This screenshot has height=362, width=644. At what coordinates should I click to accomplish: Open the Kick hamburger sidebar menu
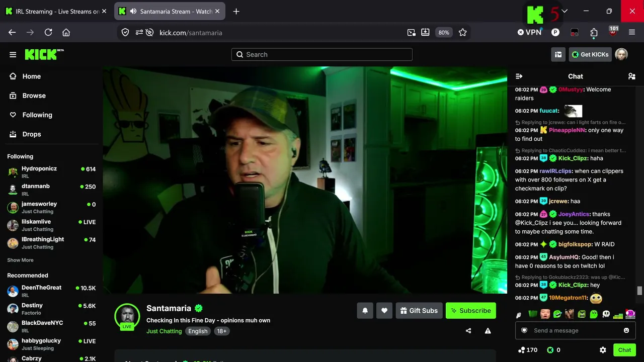click(x=13, y=55)
